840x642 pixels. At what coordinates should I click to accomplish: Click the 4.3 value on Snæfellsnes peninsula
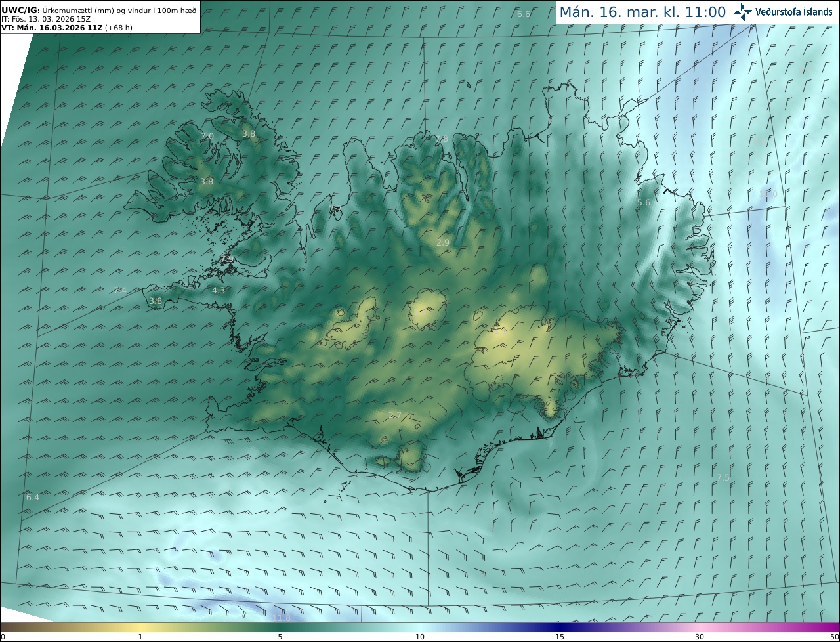pos(219,290)
